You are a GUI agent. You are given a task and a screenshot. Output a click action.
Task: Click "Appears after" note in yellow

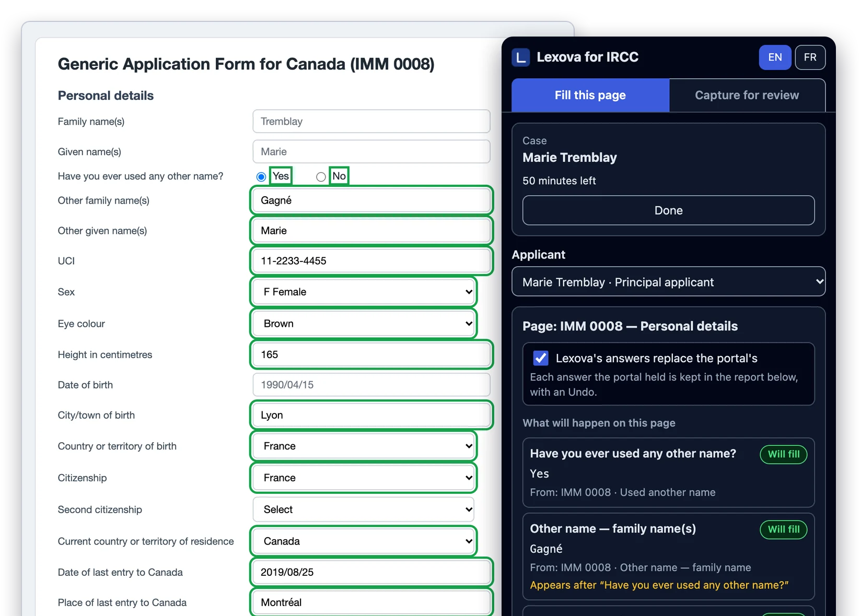(x=659, y=585)
